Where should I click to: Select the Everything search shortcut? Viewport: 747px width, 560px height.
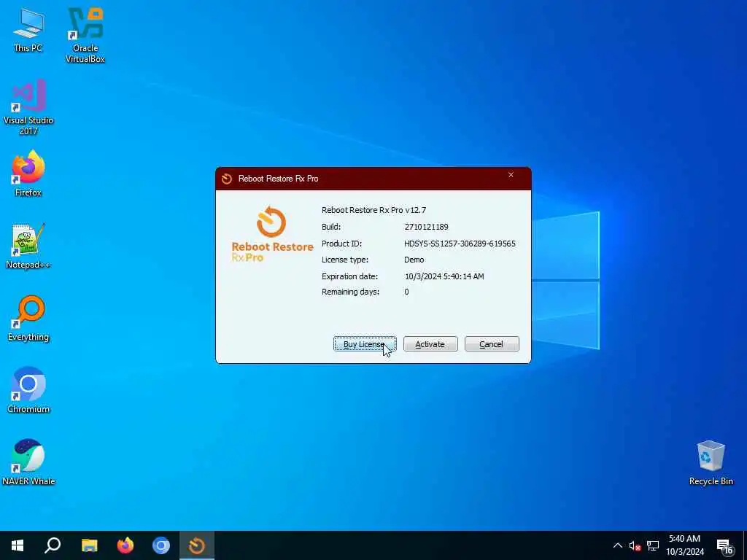click(x=28, y=319)
